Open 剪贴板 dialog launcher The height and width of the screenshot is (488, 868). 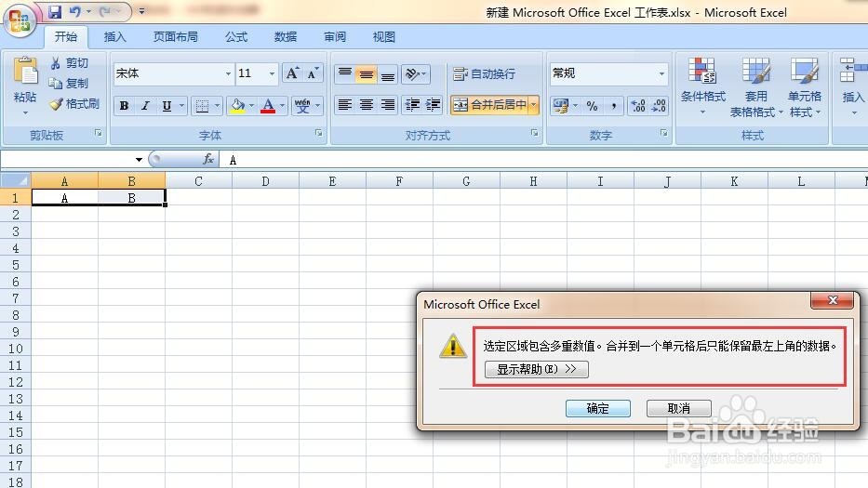(x=98, y=133)
